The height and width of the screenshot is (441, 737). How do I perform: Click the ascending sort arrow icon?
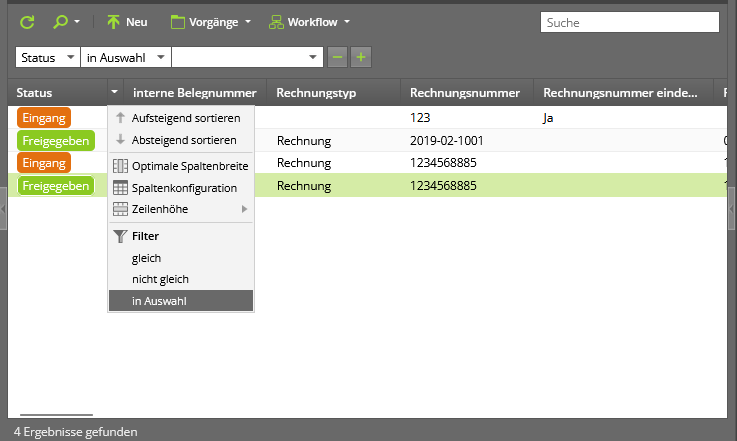click(120, 118)
